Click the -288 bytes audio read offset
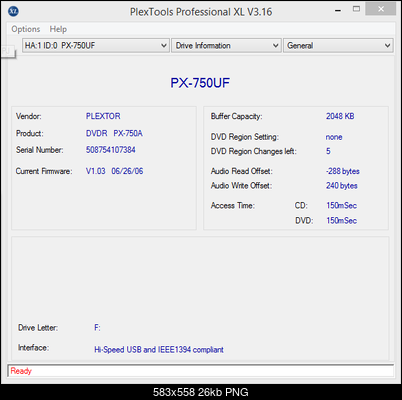 coord(343,171)
